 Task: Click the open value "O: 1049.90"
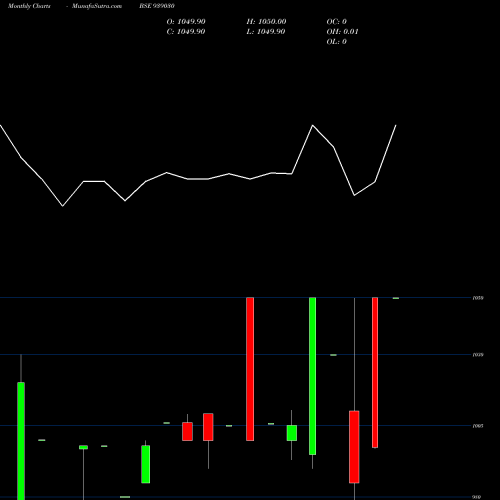(x=186, y=22)
